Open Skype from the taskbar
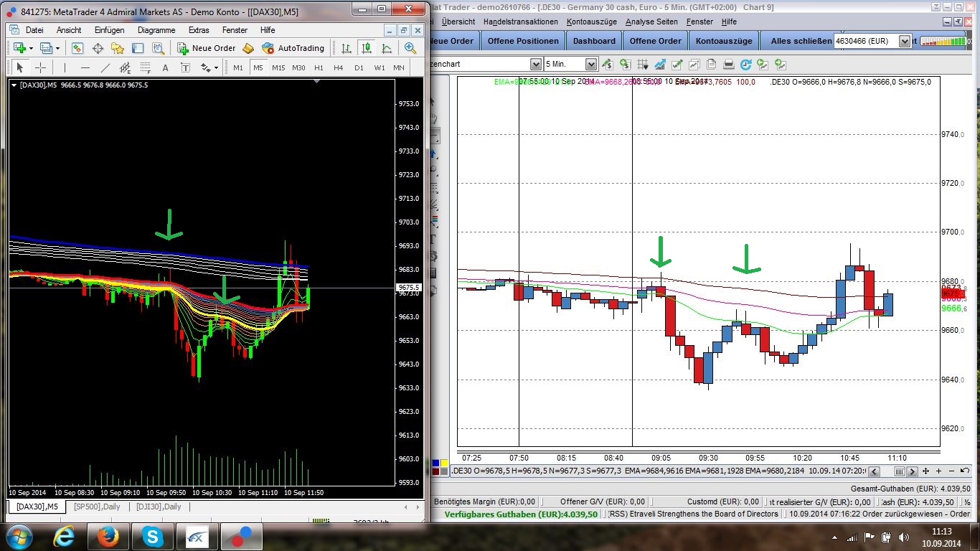 click(151, 536)
